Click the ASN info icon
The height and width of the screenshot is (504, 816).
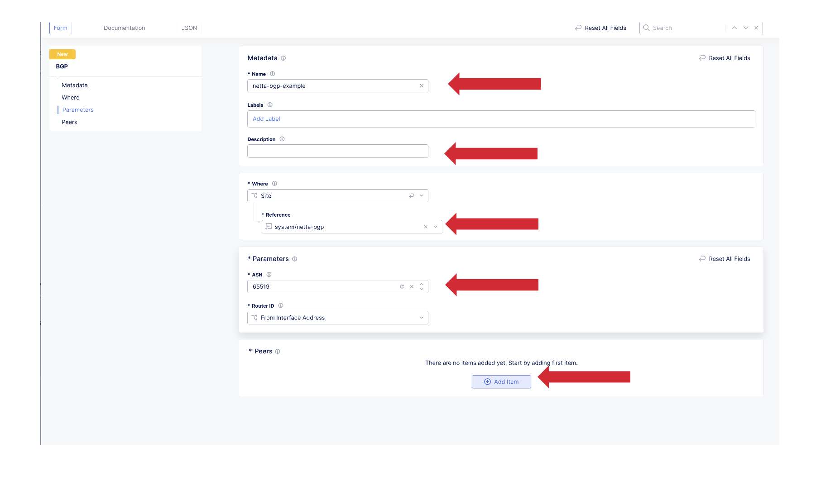[269, 275]
